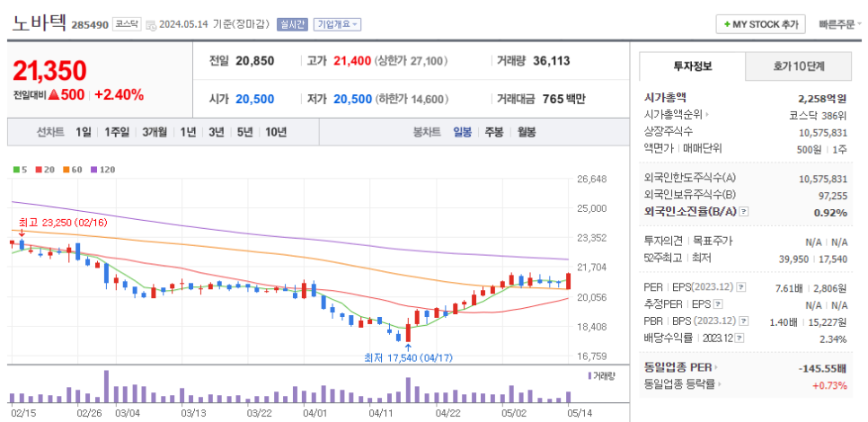Click the 코스닥 market badge
The width and height of the screenshot is (868, 422).
tap(127, 24)
